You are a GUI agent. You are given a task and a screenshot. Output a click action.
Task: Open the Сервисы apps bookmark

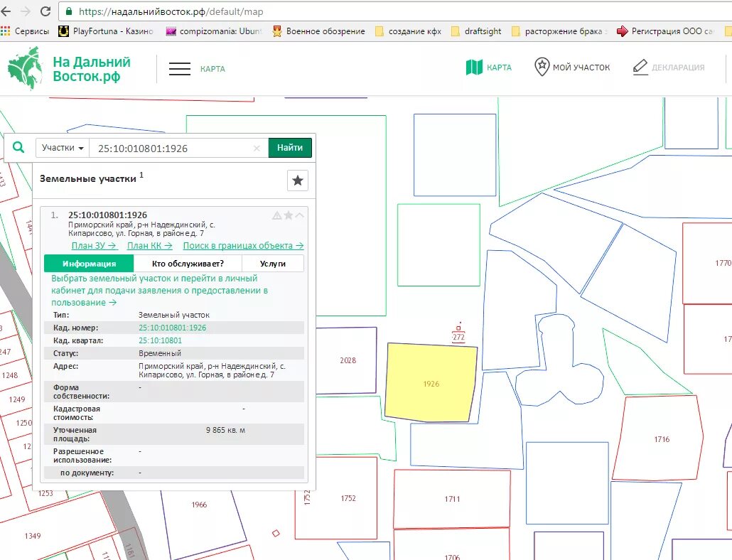coord(25,31)
